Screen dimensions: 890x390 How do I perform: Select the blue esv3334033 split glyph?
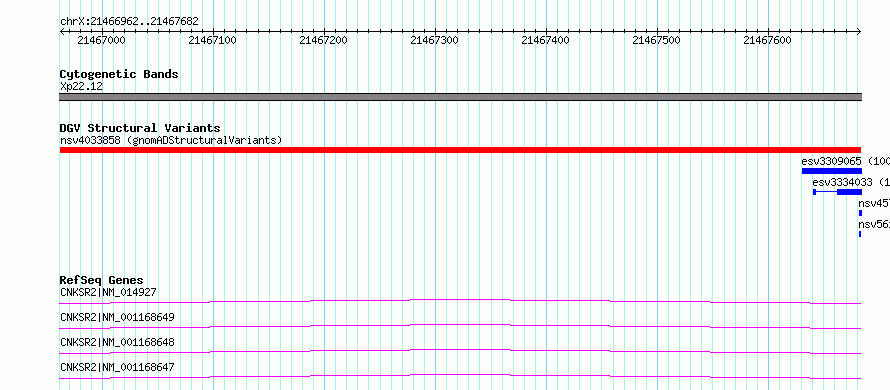[x=837, y=192]
